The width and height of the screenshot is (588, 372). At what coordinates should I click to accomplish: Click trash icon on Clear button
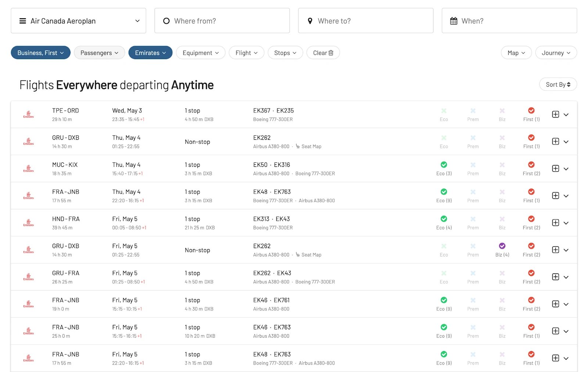pyautogui.click(x=331, y=53)
